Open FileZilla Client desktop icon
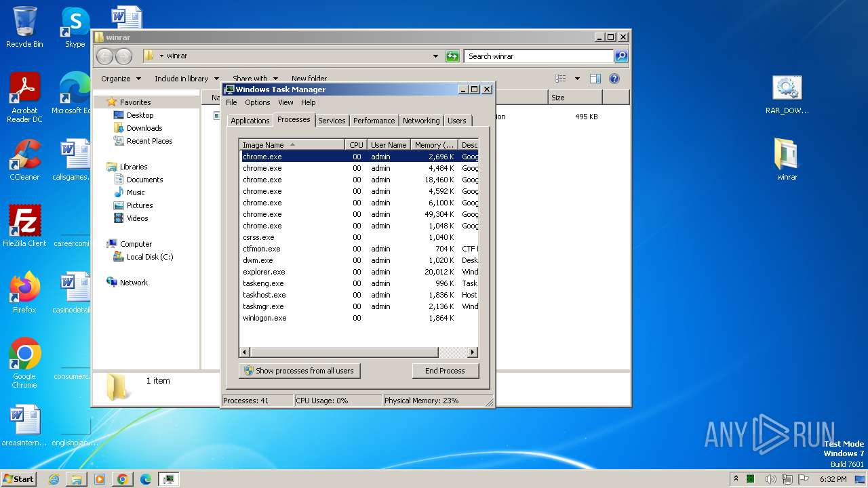This screenshot has width=868, height=488. (x=24, y=226)
